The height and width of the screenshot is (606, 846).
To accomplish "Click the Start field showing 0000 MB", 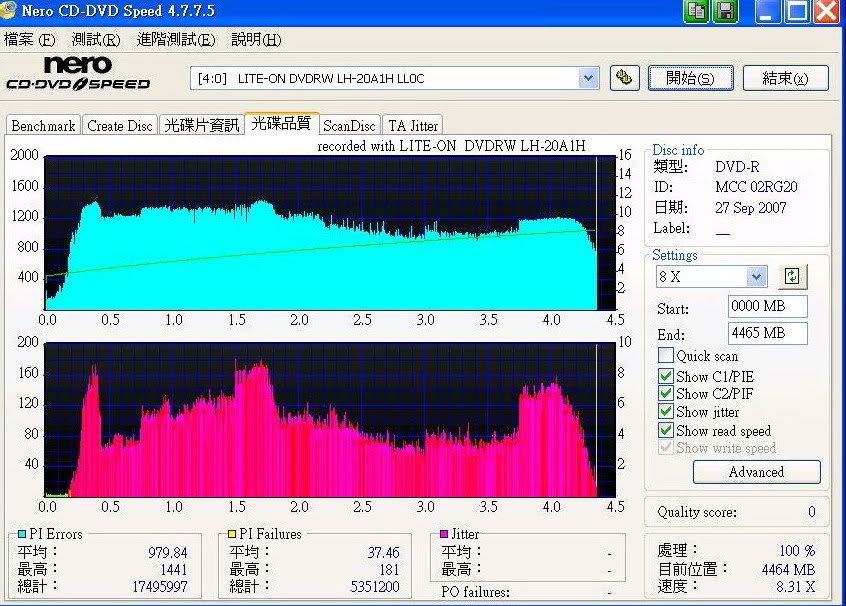I will click(767, 307).
